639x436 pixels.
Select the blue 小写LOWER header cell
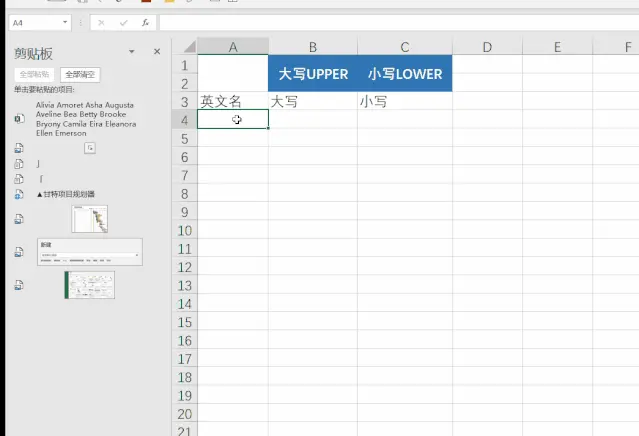(x=405, y=73)
